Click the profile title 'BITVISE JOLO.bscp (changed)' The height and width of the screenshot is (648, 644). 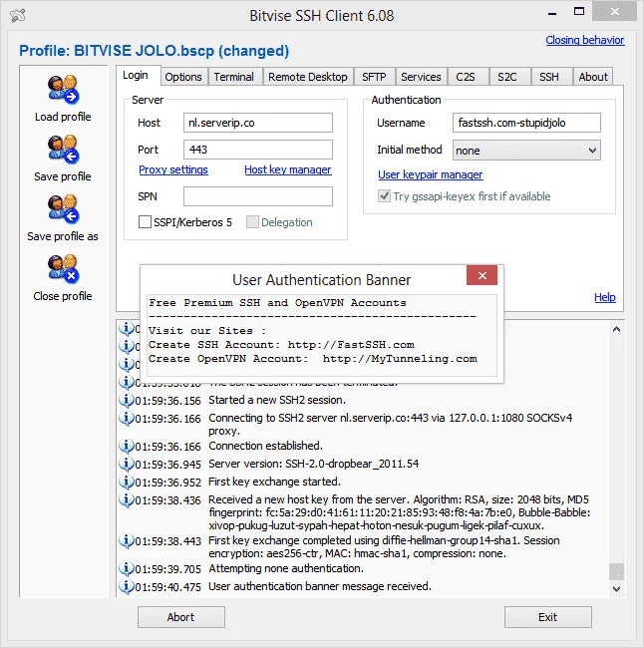tap(181, 51)
